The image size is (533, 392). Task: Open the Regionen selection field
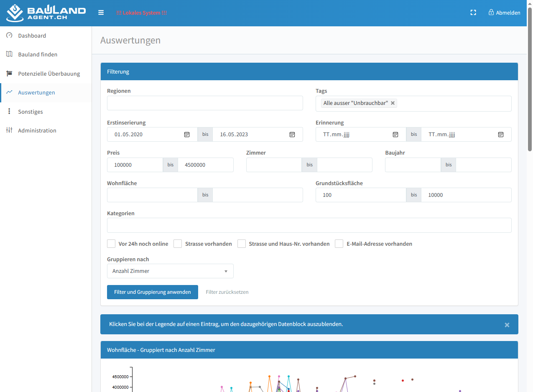click(205, 103)
